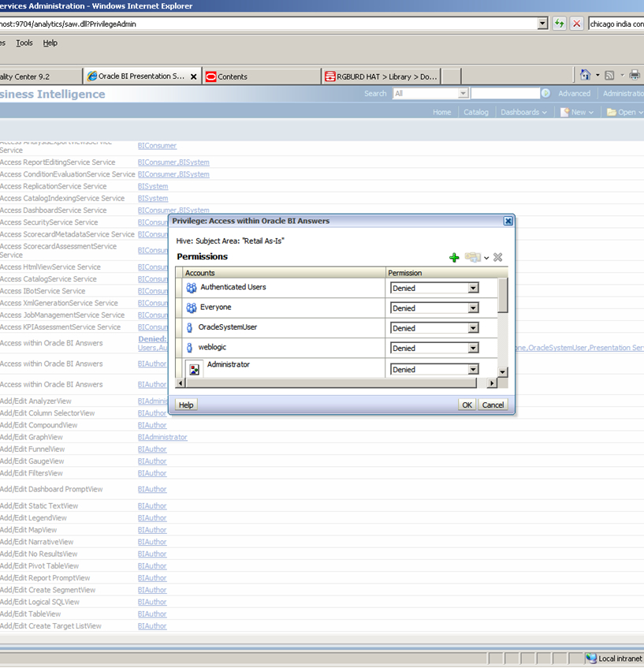644x668 pixels.
Task: Open the permission dropdown for OracleSystemUser
Action: click(473, 328)
